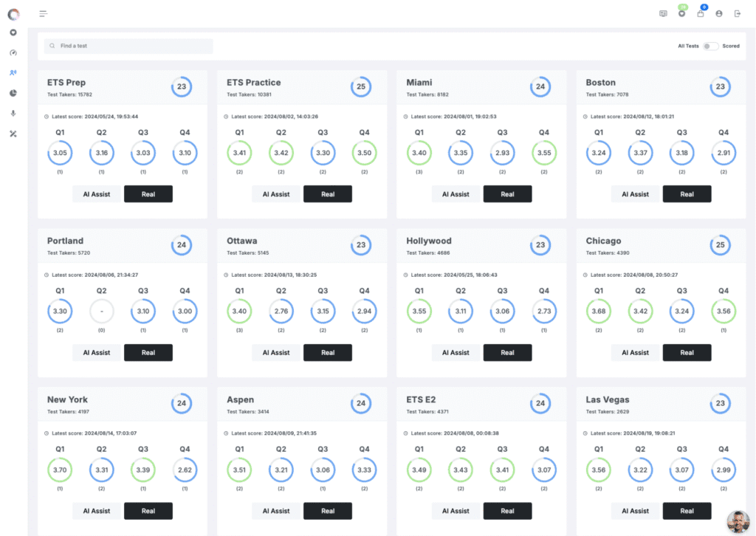Click AI Assist button on ETS Prep card
This screenshot has height=536, width=756.
[97, 194]
